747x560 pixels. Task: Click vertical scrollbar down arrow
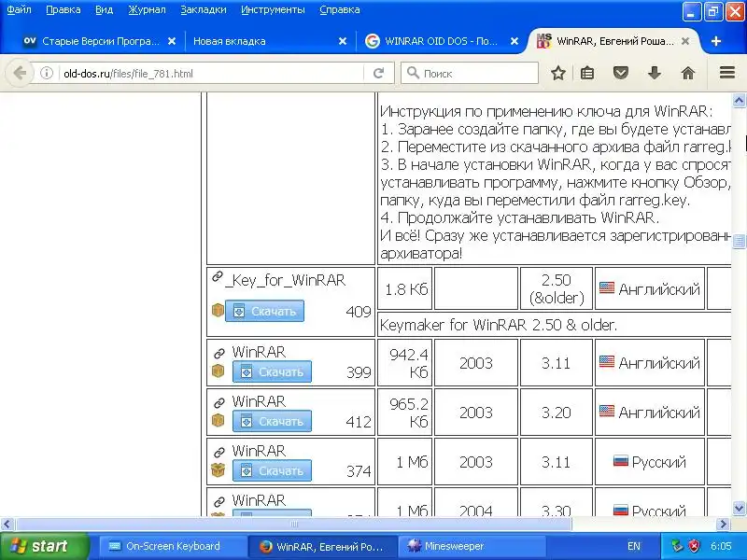coord(739,508)
